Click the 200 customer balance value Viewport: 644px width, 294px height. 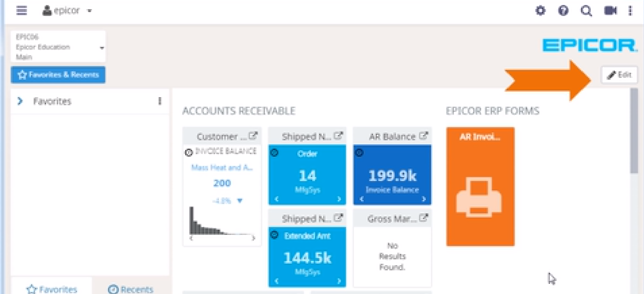pos(222,183)
